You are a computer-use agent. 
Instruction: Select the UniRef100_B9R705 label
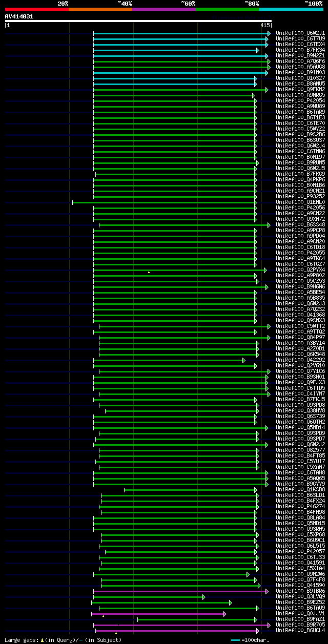point(300,625)
